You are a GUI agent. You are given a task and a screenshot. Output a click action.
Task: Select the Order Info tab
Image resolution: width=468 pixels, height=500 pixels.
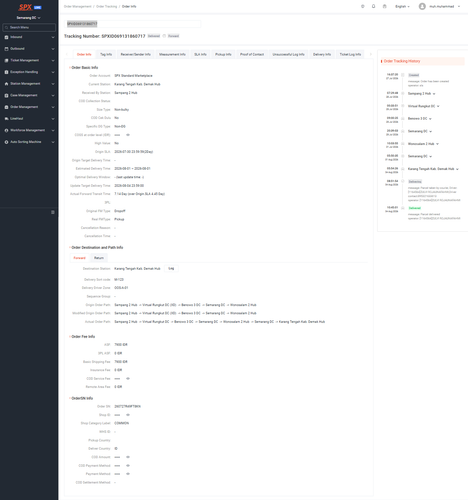tap(84, 54)
